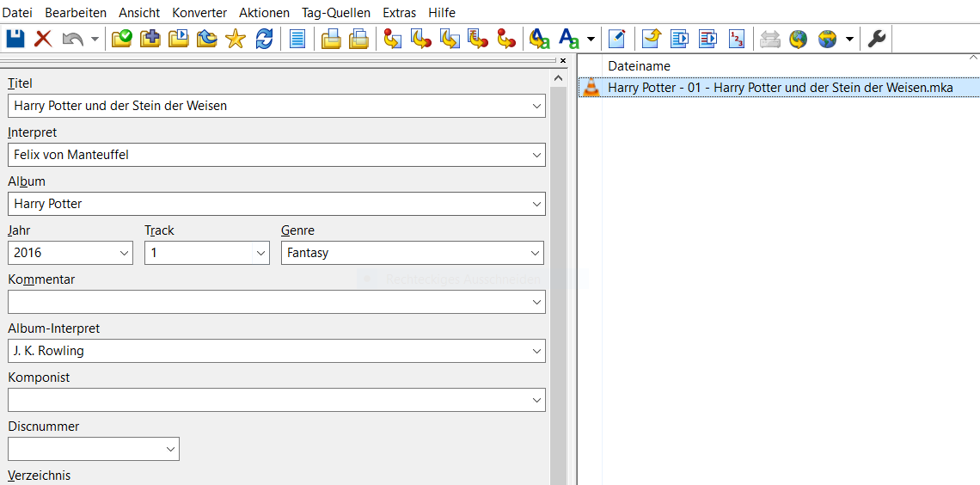
Task: Open the Konverter menu
Action: (x=199, y=13)
